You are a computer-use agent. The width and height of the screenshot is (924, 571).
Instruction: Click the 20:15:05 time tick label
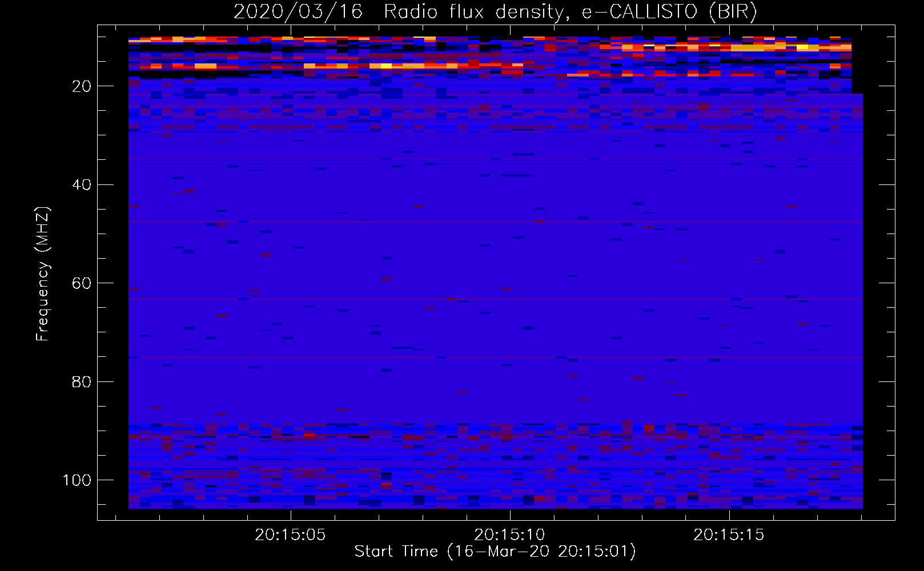(290, 535)
